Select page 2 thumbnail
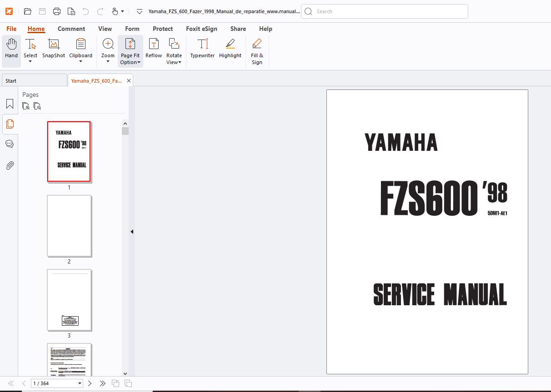The width and height of the screenshot is (551, 392). [69, 226]
